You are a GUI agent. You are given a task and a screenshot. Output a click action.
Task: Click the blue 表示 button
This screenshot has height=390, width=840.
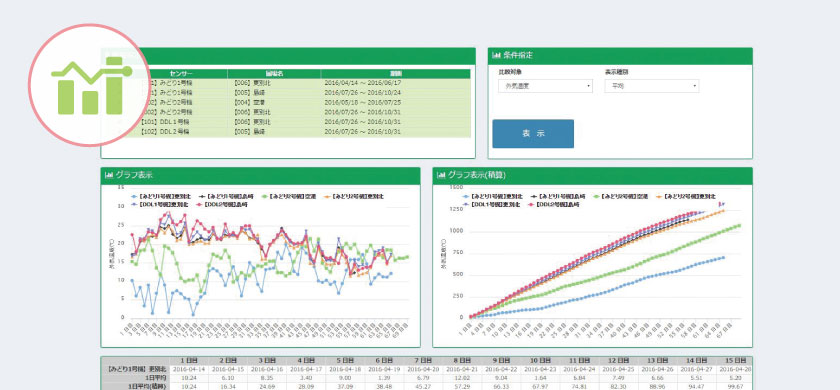(533, 133)
